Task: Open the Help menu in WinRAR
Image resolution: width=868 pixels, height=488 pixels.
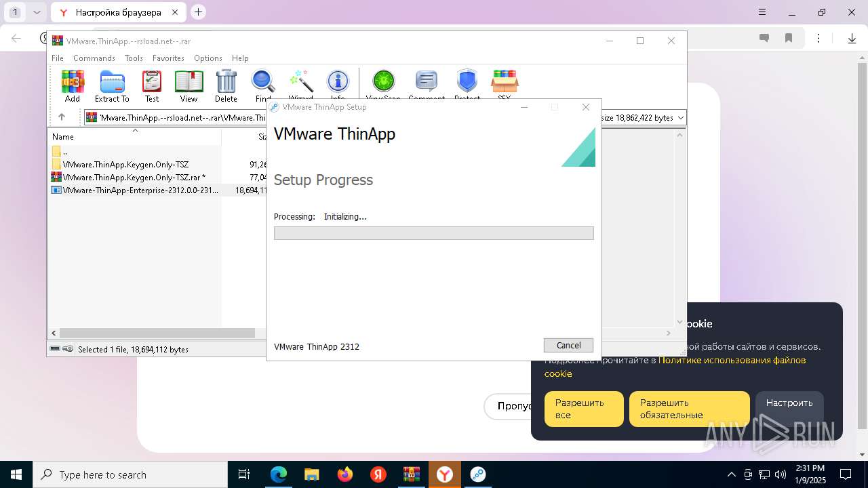Action: (x=240, y=58)
